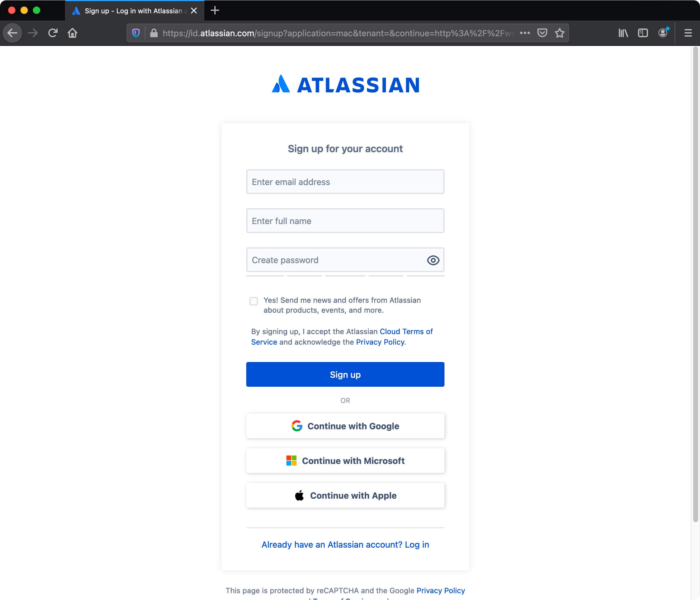Click the Firefox bookmark star icon
This screenshot has width=700, height=600.
[560, 33]
